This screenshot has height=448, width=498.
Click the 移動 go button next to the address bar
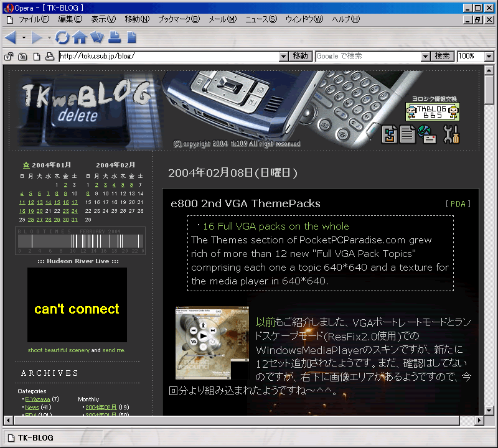301,57
